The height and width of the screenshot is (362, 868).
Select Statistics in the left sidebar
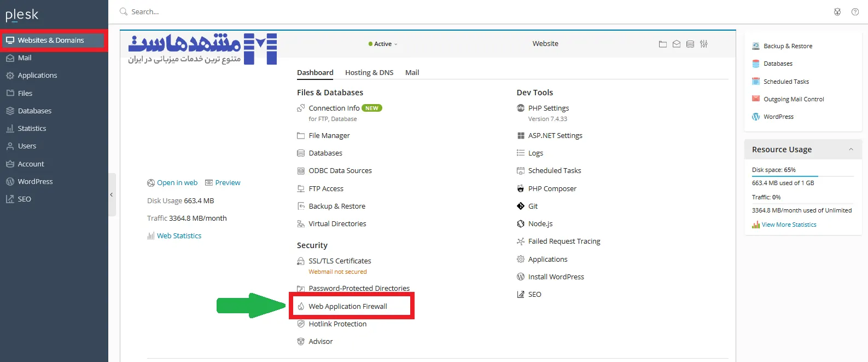(x=32, y=129)
